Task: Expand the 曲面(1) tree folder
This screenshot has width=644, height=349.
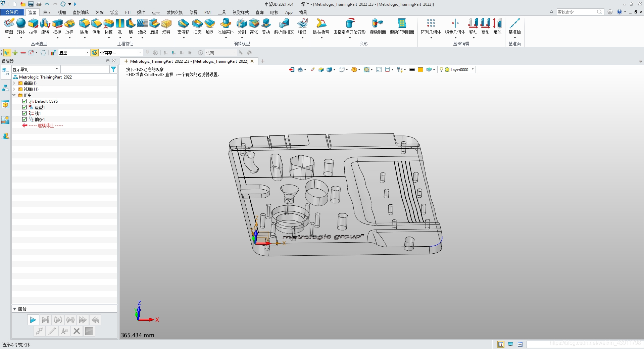Action: (x=14, y=83)
